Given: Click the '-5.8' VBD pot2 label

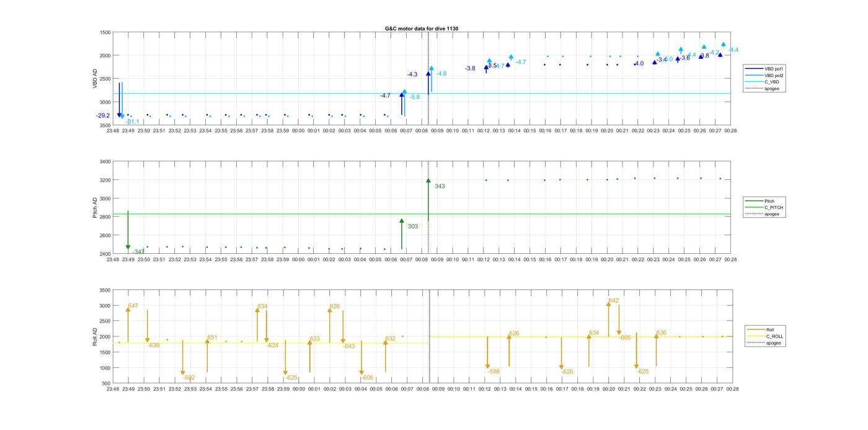Looking at the screenshot, I should [x=415, y=97].
